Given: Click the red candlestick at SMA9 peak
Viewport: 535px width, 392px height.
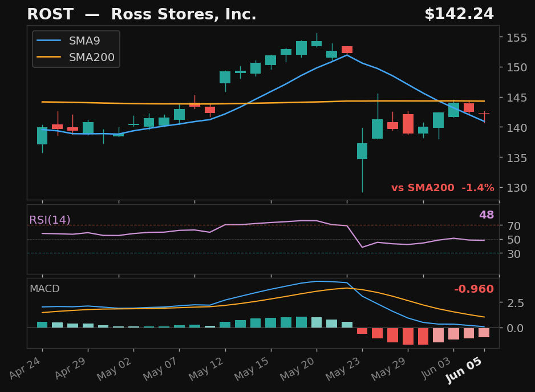Looking at the screenshot, I should [347, 50].
